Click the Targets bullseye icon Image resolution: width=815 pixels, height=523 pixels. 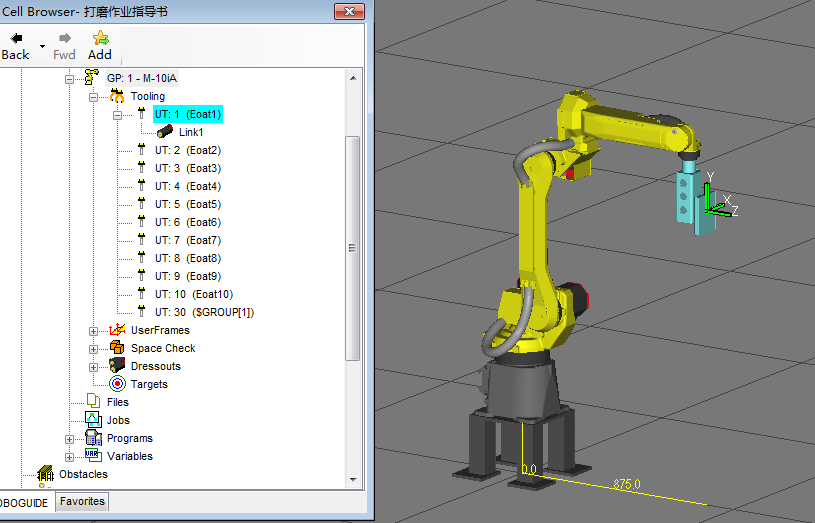(x=117, y=385)
